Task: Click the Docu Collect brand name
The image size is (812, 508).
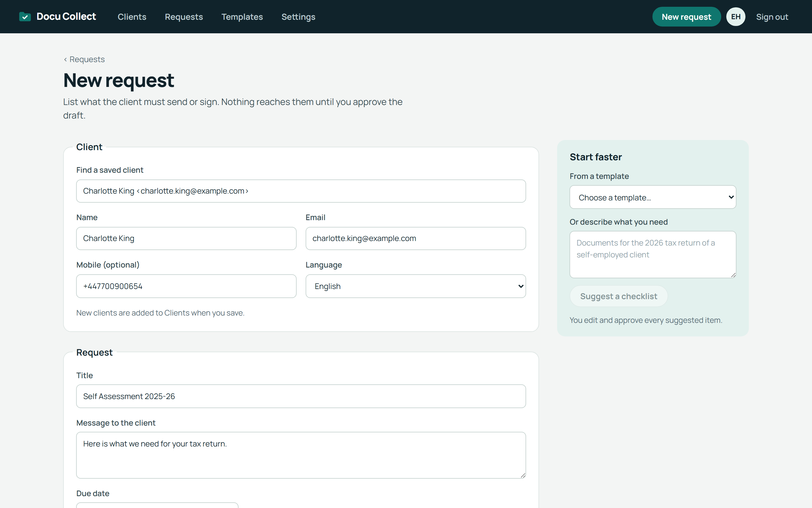Action: pyautogui.click(x=66, y=16)
